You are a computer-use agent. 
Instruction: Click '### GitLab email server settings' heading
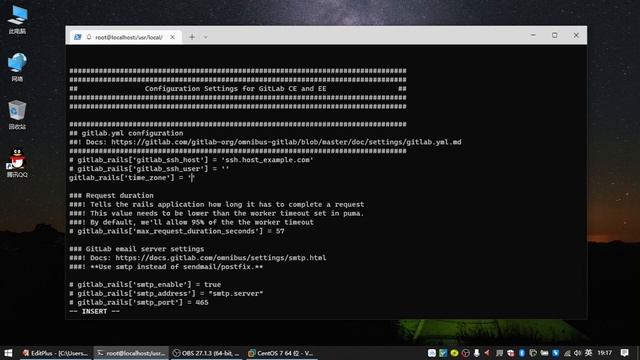(x=136, y=249)
